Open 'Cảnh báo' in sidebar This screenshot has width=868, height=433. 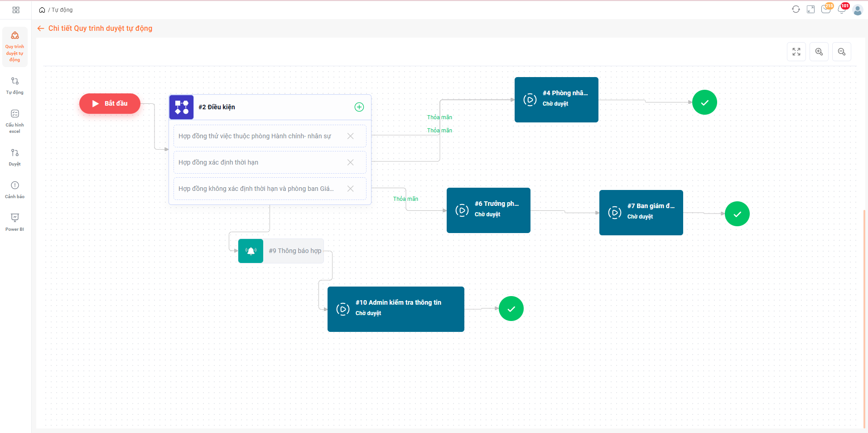click(15, 190)
